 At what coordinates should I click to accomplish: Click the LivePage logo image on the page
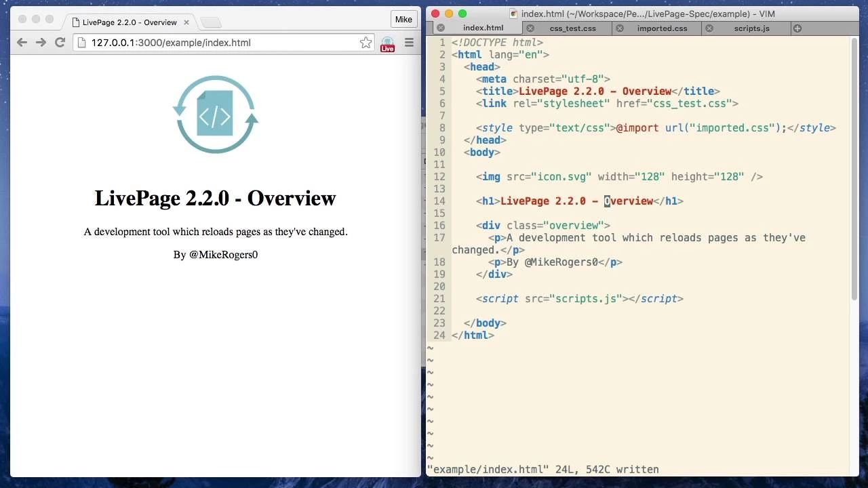(x=216, y=115)
